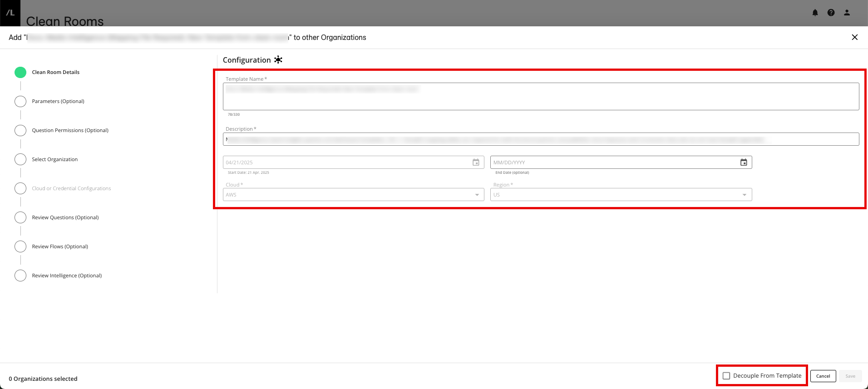The width and height of the screenshot is (868, 389).
Task: Go to Review Questions (Optional) step
Action: pos(65,217)
